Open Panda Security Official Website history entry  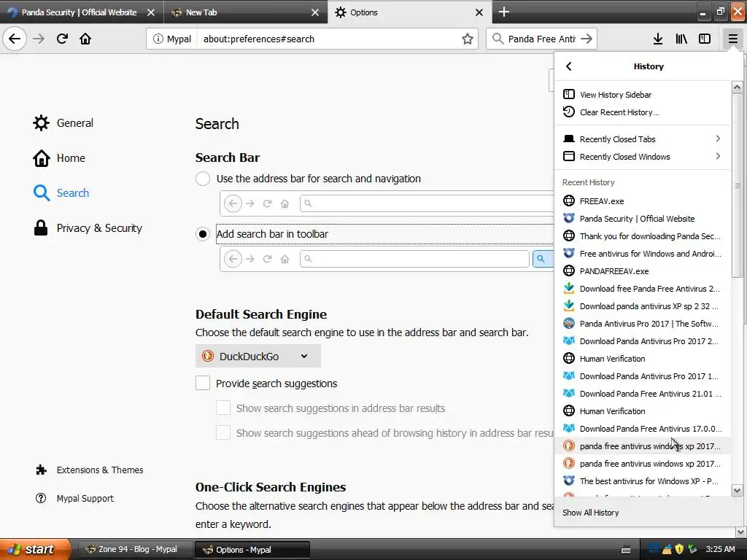[642, 219]
